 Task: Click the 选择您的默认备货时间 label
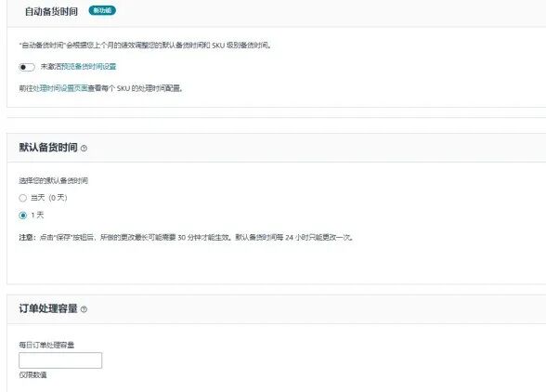[53, 180]
